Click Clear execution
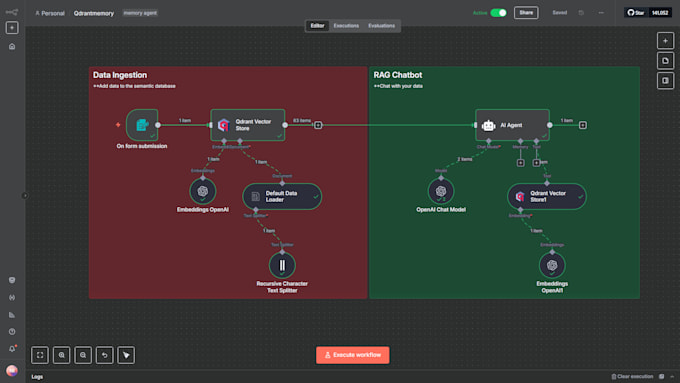The width and height of the screenshot is (680, 383). (632, 376)
